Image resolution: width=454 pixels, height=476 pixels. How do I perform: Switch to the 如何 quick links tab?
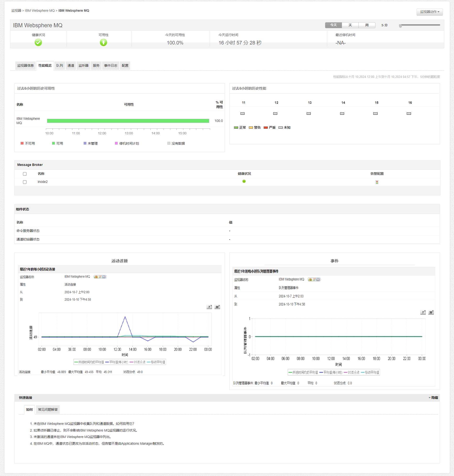tap(29, 410)
